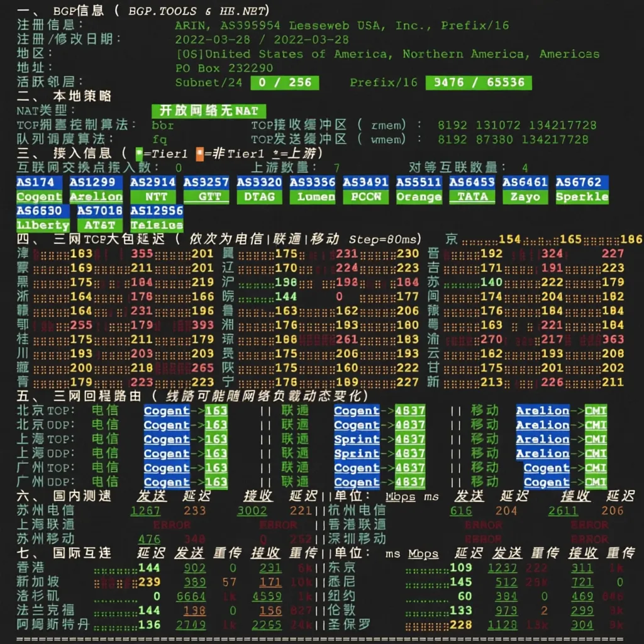Screen dimensions: 644x644
Task: Click the 东京 send speed 1237
Action: click(502, 568)
